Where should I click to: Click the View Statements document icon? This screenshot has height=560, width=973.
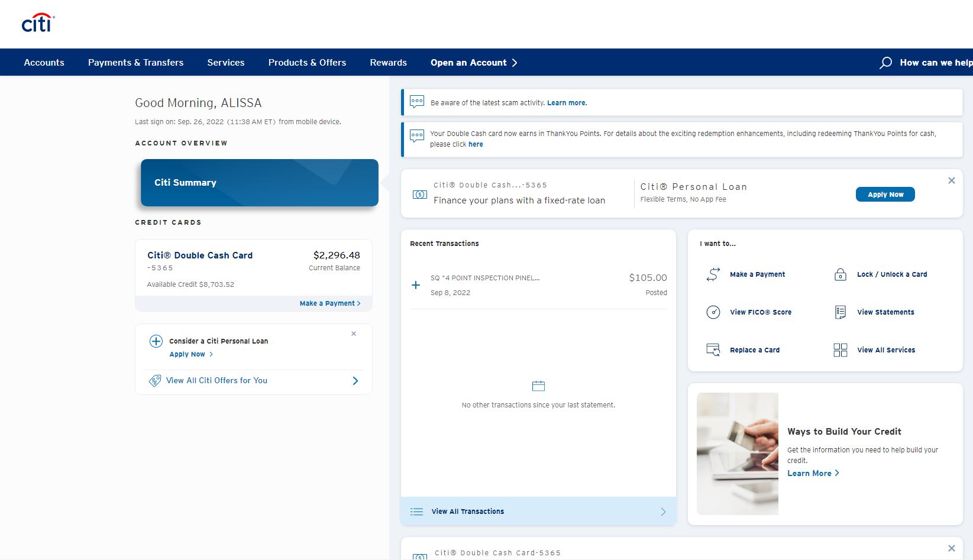point(841,312)
